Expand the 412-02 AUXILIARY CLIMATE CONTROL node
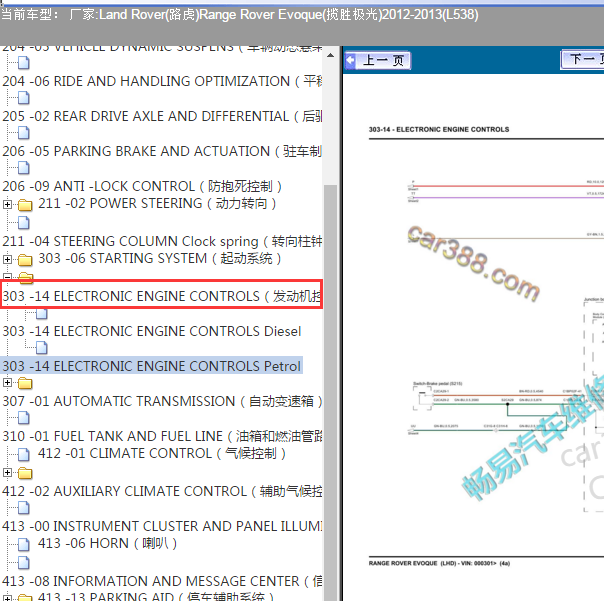This screenshot has width=604, height=601. (7, 472)
